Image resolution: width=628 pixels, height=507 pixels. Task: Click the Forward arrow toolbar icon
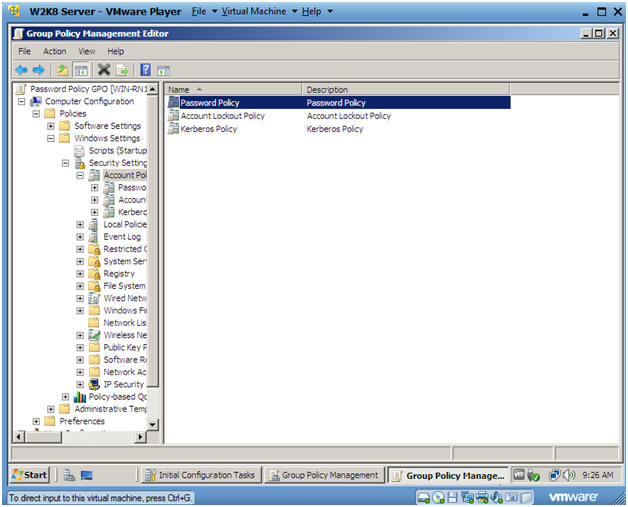[38, 70]
